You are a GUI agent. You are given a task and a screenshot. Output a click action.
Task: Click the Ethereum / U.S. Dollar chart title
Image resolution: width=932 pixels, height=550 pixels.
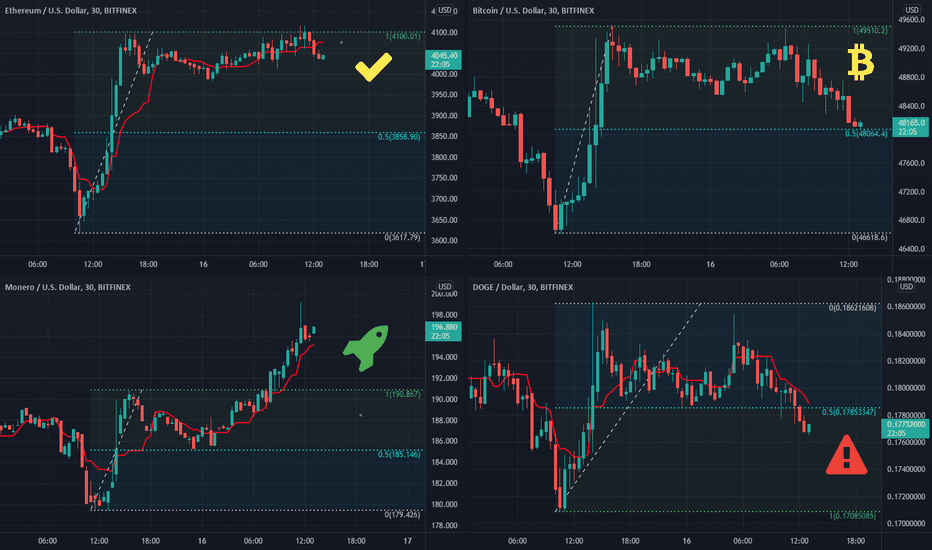pos(71,11)
